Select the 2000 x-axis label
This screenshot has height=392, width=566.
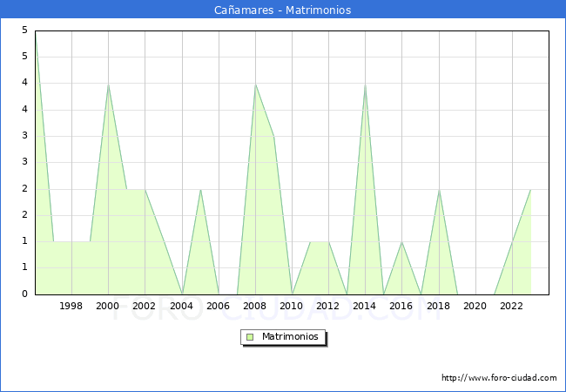[x=107, y=306]
